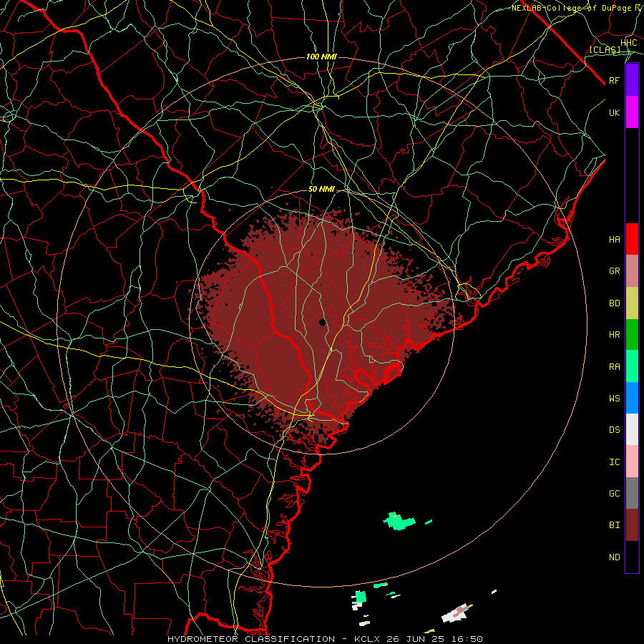Click the 100 NMI range ring label
Image resolution: width=644 pixels, height=644 pixels.
[321, 57]
